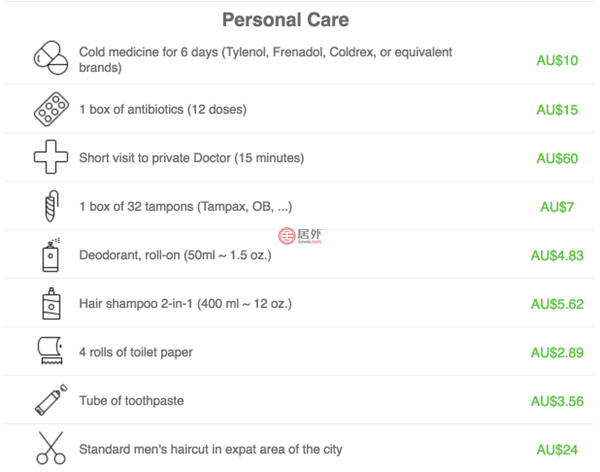Click the 'Tube of toothpaste' label
This screenshot has width=600, height=472.
click(131, 401)
